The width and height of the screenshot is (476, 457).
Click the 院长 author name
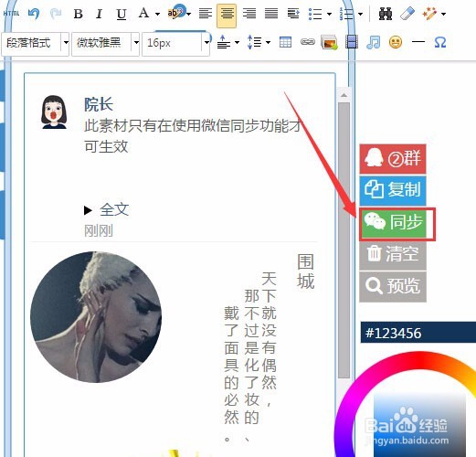(99, 104)
